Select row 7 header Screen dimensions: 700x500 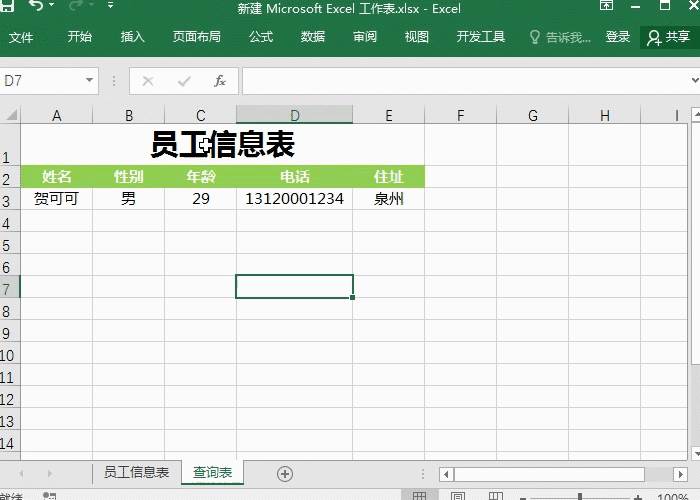pyautogui.click(x=10, y=287)
